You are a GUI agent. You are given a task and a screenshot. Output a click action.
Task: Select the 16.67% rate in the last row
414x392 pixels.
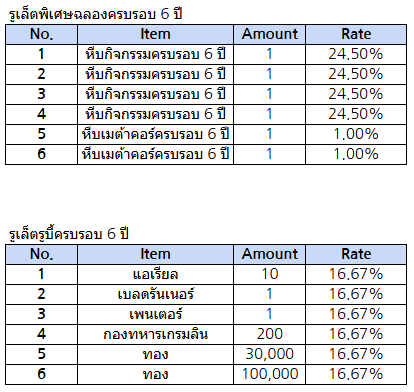(x=356, y=374)
